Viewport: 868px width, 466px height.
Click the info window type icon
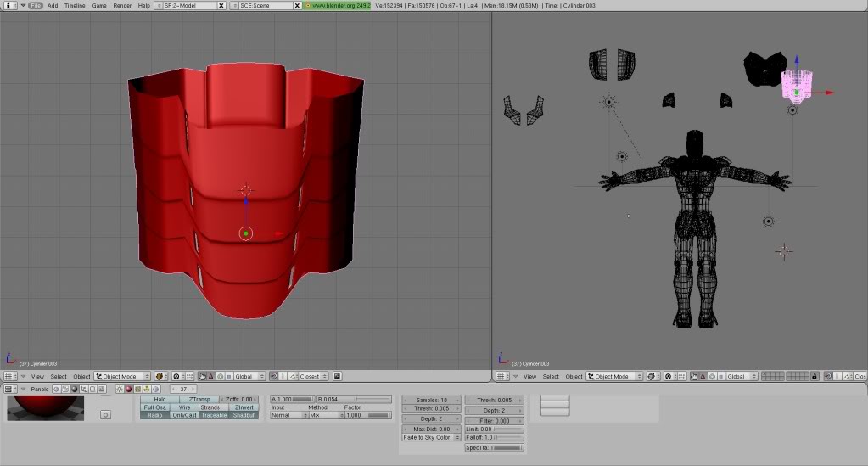(x=8, y=6)
